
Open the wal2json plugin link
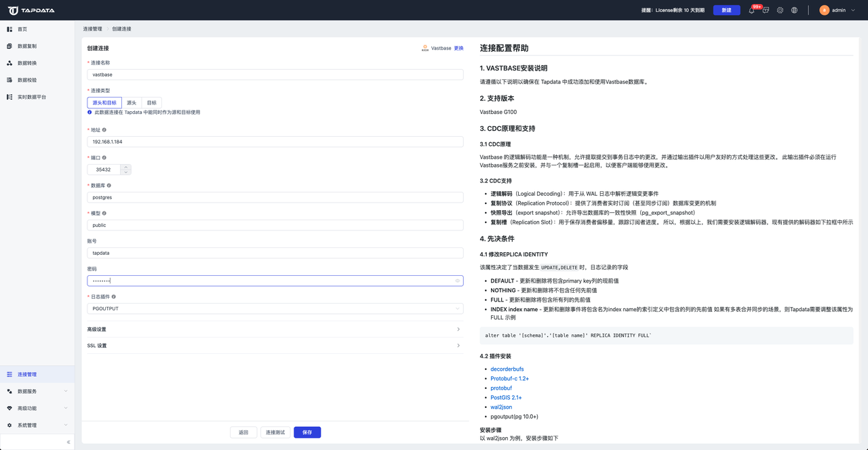[x=502, y=407]
